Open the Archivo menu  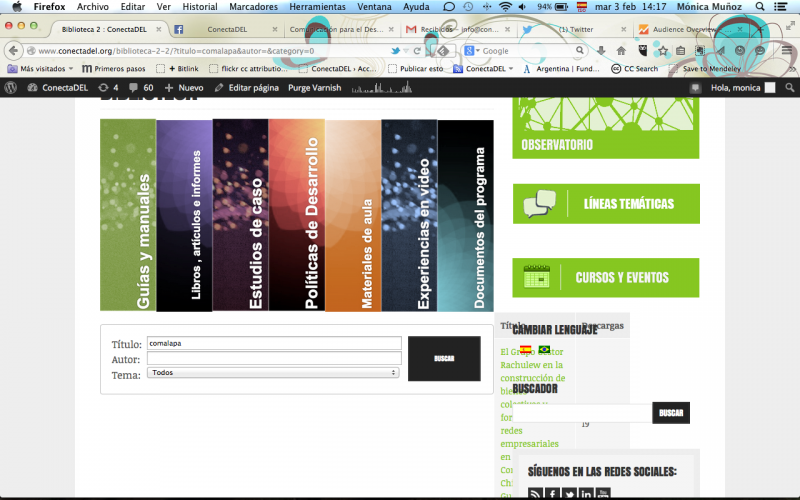click(x=92, y=7)
